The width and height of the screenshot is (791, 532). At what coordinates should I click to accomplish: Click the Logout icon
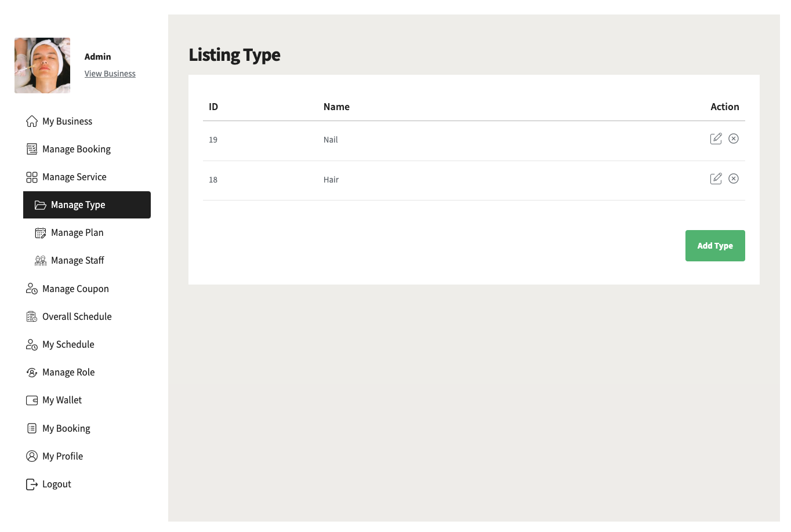coord(32,484)
